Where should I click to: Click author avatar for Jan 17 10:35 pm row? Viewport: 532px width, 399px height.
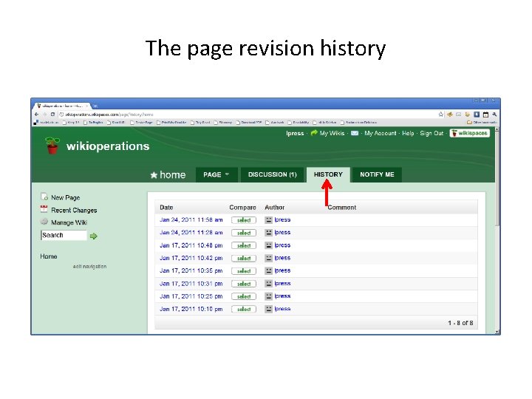[x=268, y=270]
